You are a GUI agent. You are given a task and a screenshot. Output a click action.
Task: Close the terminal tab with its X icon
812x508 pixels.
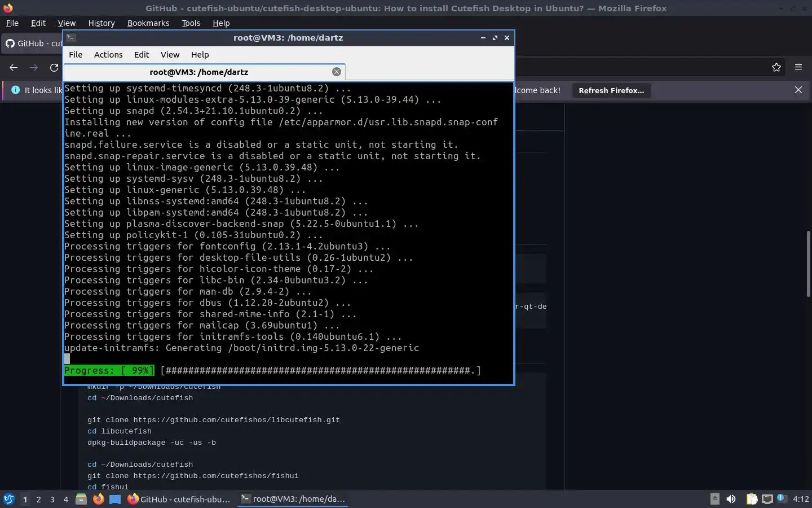point(337,72)
